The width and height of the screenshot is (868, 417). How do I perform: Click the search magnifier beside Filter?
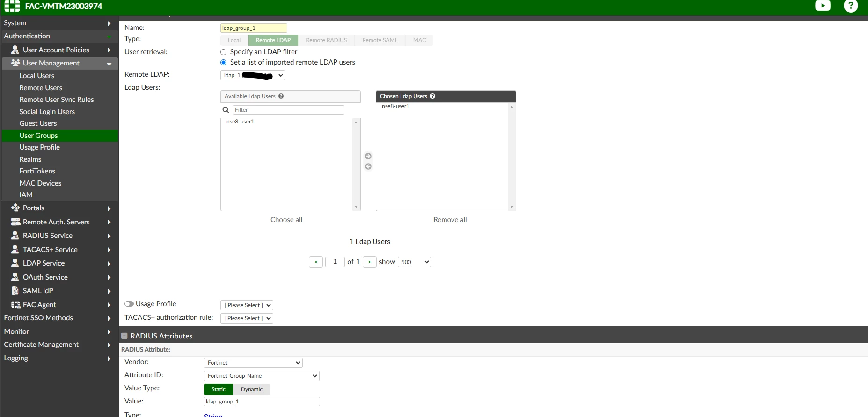pos(226,110)
